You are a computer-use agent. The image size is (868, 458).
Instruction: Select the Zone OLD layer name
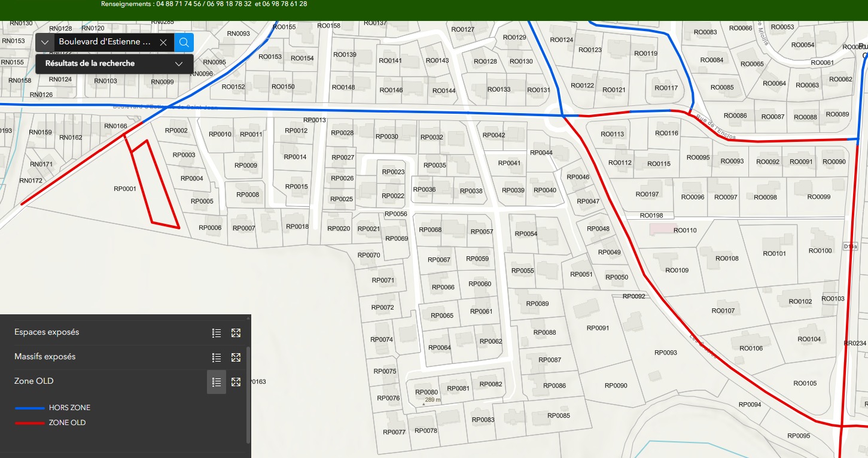coord(34,381)
